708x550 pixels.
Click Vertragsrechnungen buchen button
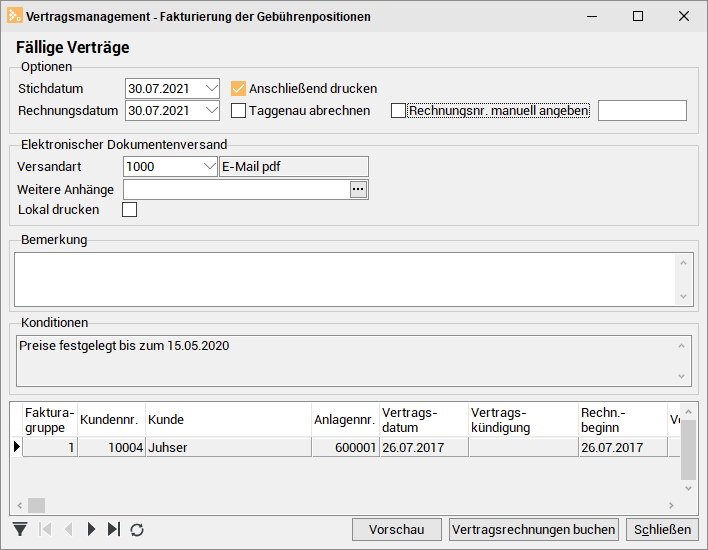[x=533, y=529]
